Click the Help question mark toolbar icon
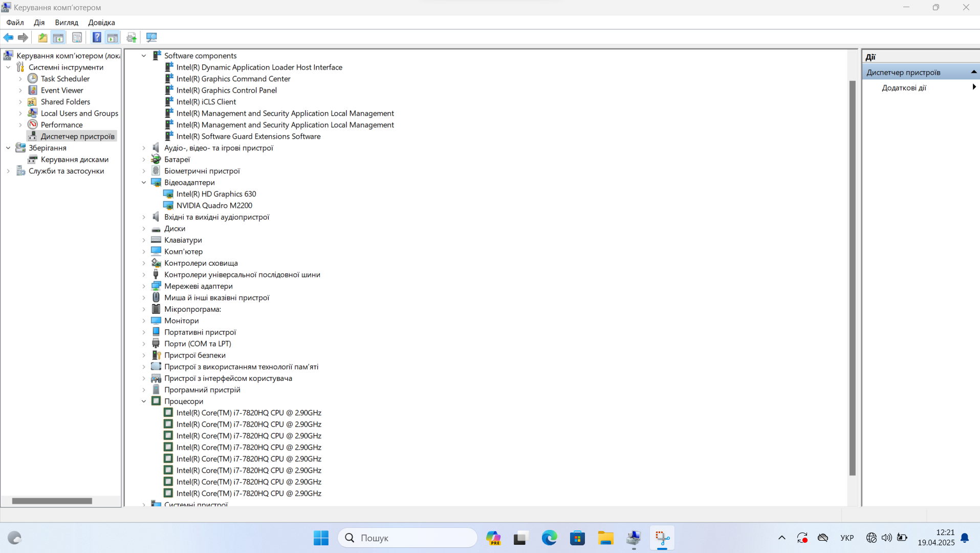The image size is (980, 553). [96, 37]
